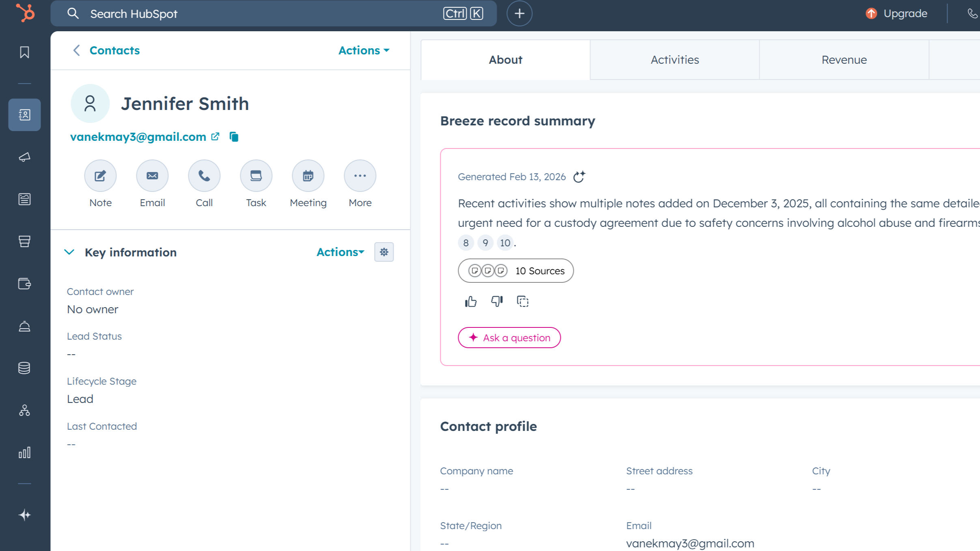
Task: Give the summary a thumbs up
Action: coord(471,301)
